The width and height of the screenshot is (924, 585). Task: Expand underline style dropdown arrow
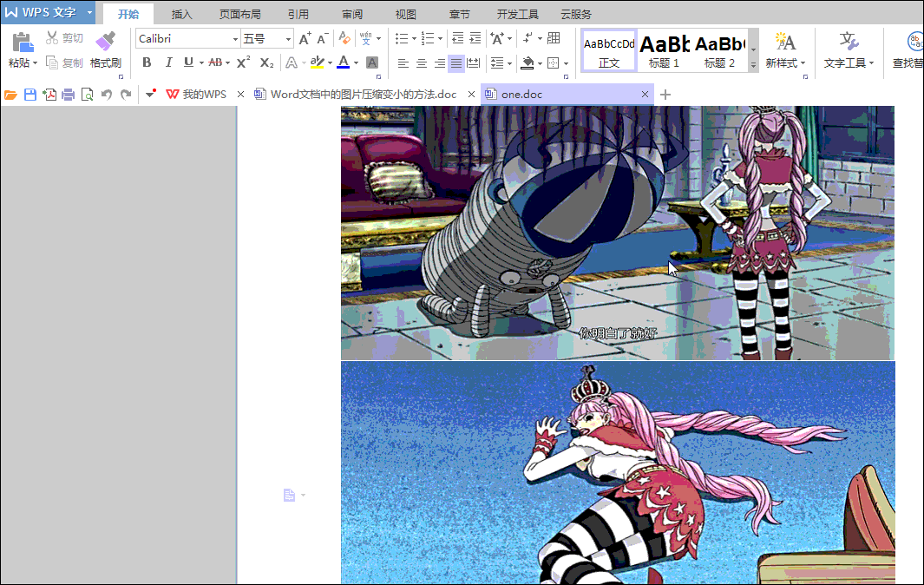[201, 63]
